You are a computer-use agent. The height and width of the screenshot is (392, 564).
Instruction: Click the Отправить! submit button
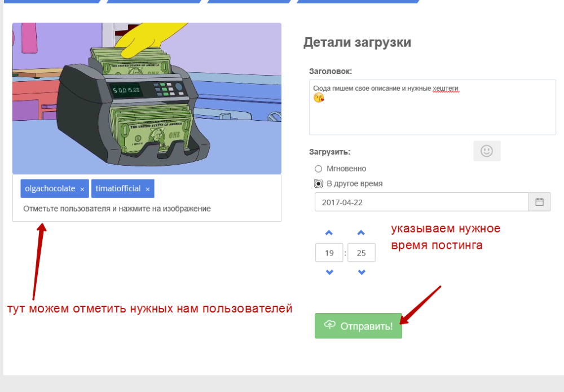[358, 326]
